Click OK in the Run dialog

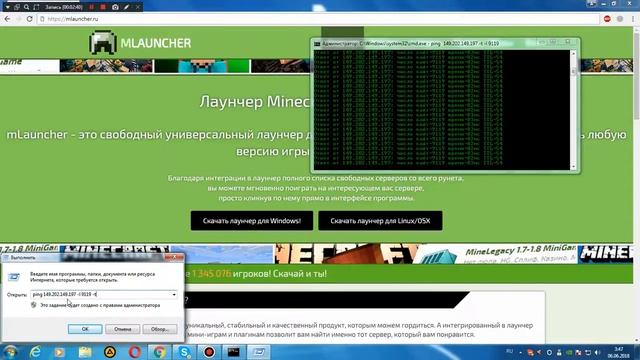pos(85,329)
